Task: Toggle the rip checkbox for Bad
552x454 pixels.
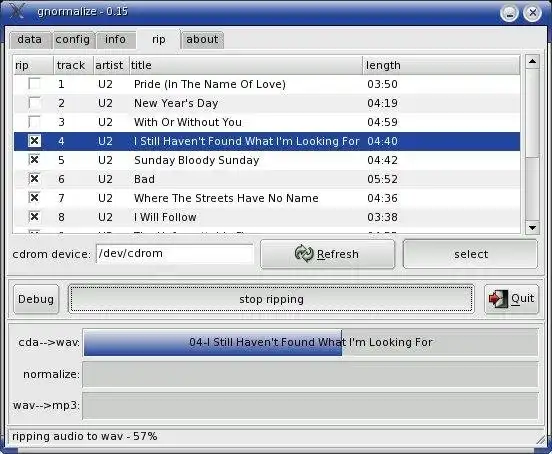Action: tap(34, 179)
